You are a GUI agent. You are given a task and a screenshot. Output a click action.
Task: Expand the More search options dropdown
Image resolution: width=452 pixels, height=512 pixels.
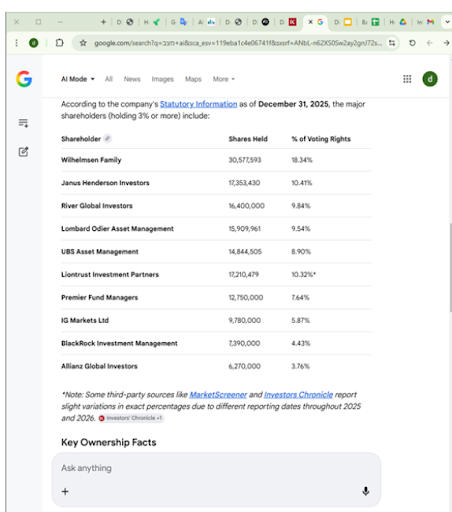[x=224, y=79]
